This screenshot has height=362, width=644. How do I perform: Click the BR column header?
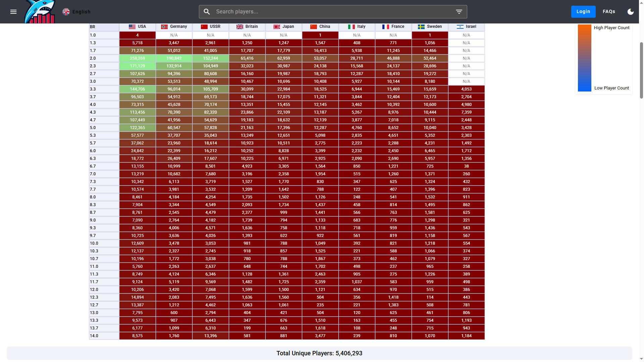click(x=104, y=27)
